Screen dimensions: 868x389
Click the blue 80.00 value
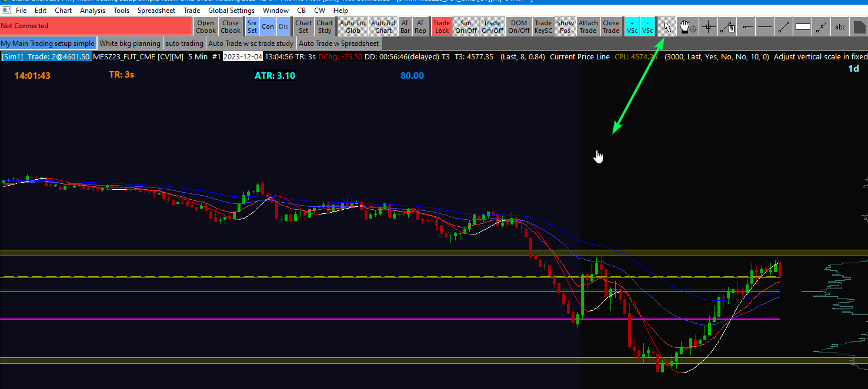coord(412,76)
